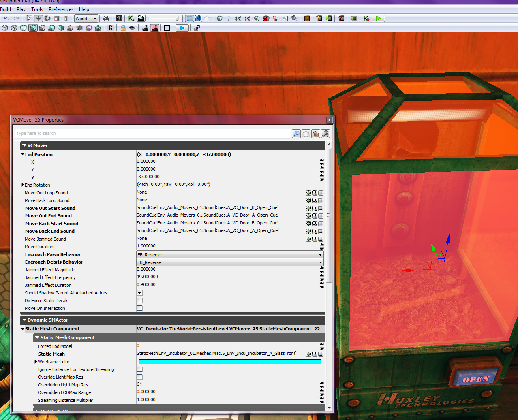
Task: Click the Move Duration value stepper arrows
Action: pyautogui.click(x=321, y=246)
